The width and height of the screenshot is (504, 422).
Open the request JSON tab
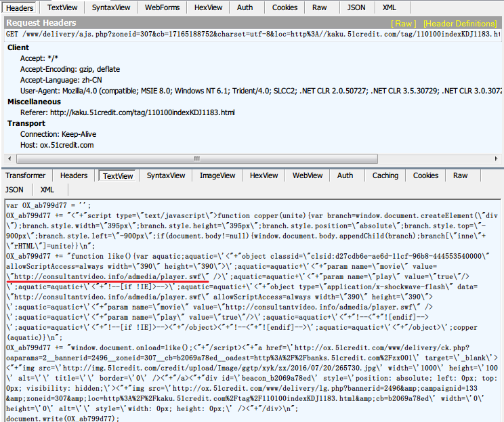click(356, 7)
